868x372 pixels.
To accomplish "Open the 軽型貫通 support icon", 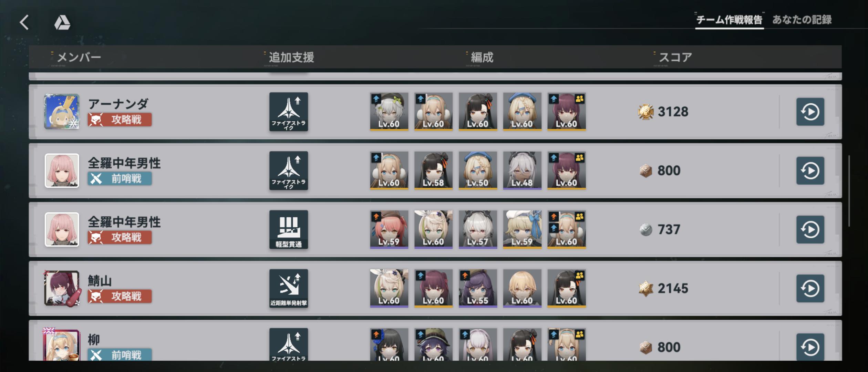I will click(289, 229).
